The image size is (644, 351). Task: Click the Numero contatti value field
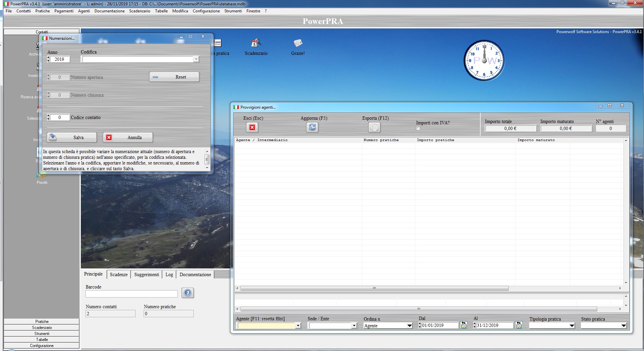coord(111,314)
